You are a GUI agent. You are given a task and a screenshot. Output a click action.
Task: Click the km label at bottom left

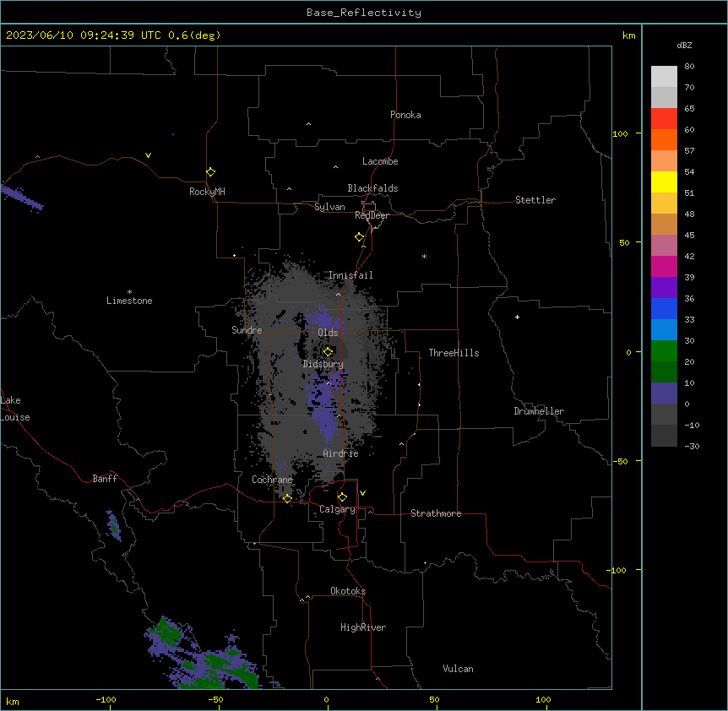point(13,701)
